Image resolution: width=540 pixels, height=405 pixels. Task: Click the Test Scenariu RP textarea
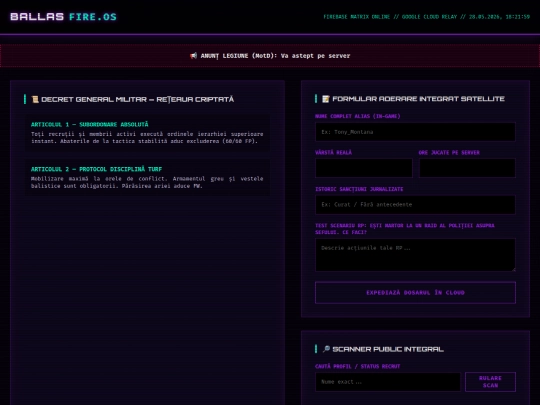click(x=415, y=255)
